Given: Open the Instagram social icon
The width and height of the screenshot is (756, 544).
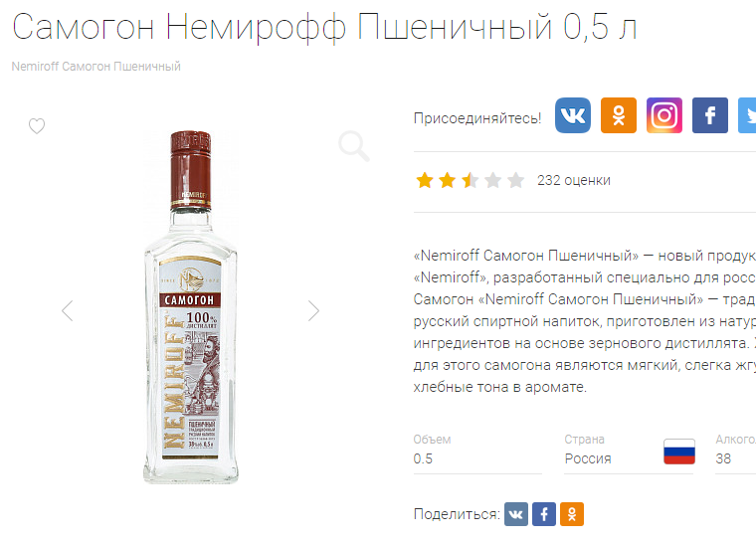Looking at the screenshot, I should coord(664,115).
